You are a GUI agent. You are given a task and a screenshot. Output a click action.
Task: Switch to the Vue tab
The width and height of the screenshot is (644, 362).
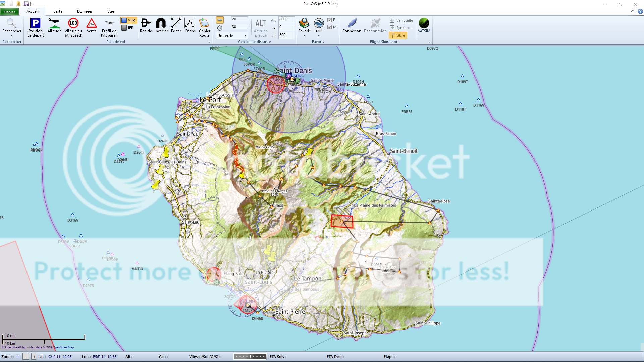(x=111, y=11)
